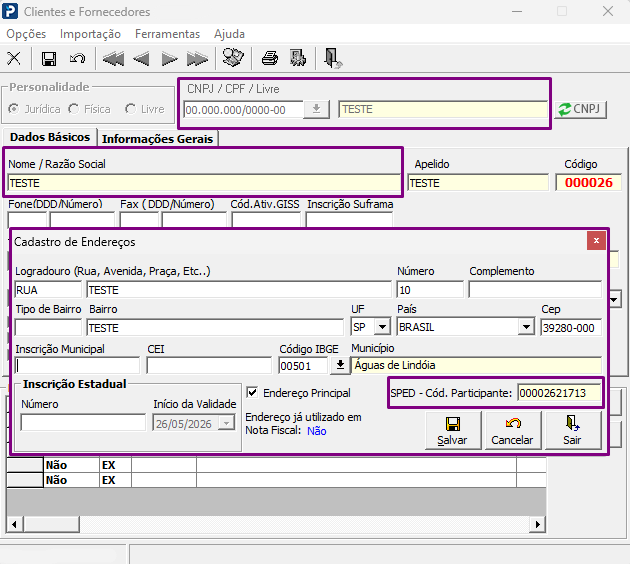Expand the UF state dropdown
630x564 pixels.
[x=382, y=327]
